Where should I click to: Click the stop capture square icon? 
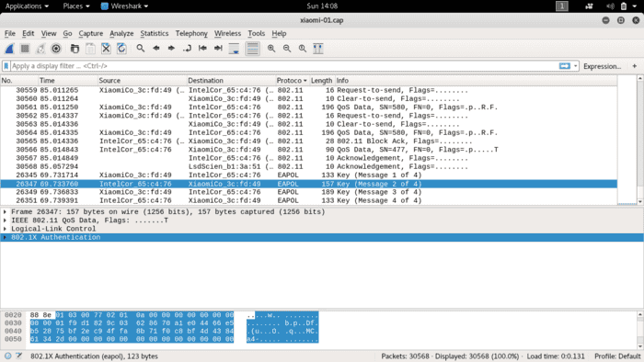point(25,49)
